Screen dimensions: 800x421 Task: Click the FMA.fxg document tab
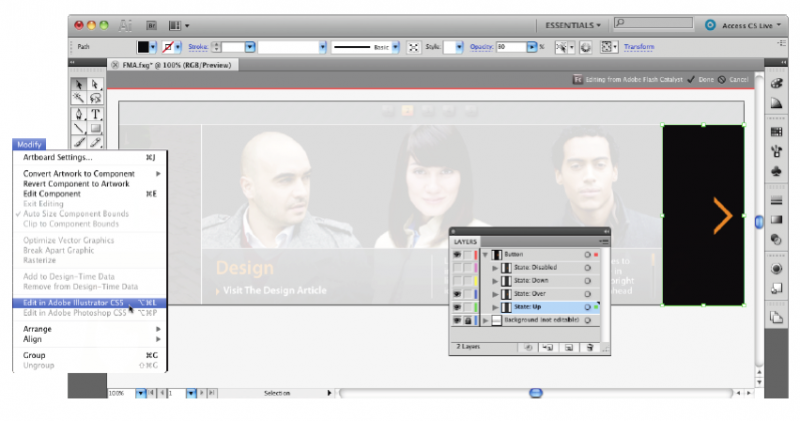click(172, 65)
